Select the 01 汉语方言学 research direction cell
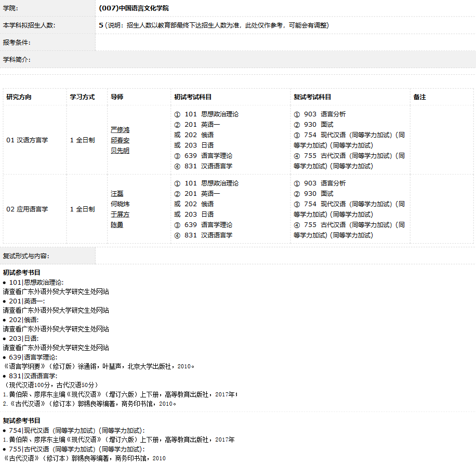The width and height of the screenshot is (476, 466). click(x=27, y=140)
